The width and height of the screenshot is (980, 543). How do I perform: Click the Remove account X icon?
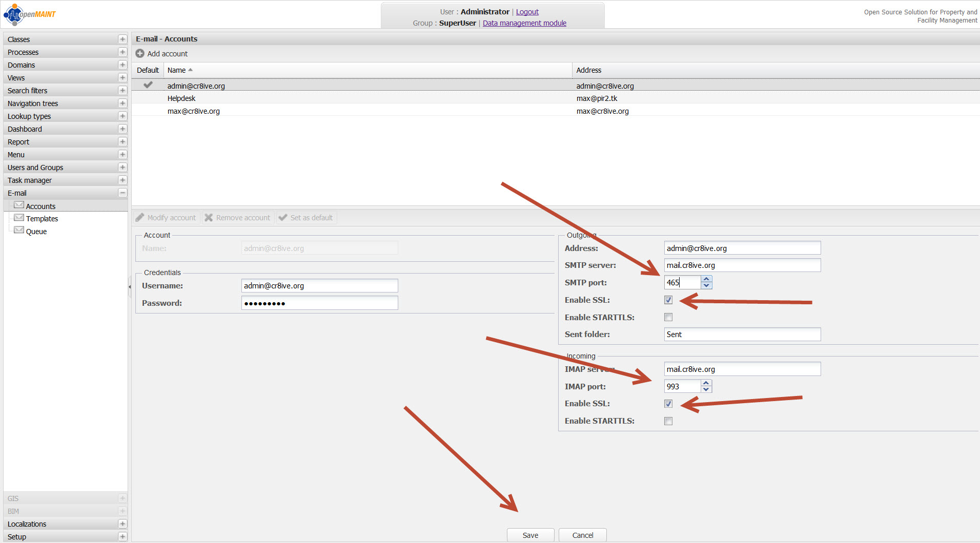coord(209,218)
